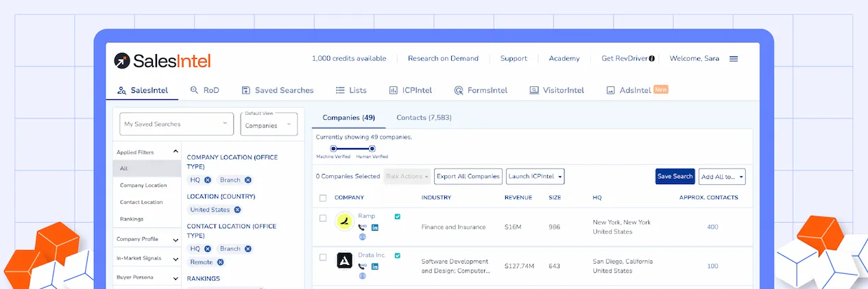Viewport: 868px width, 289px height.
Task: Click the Save Search button
Action: pos(675,177)
